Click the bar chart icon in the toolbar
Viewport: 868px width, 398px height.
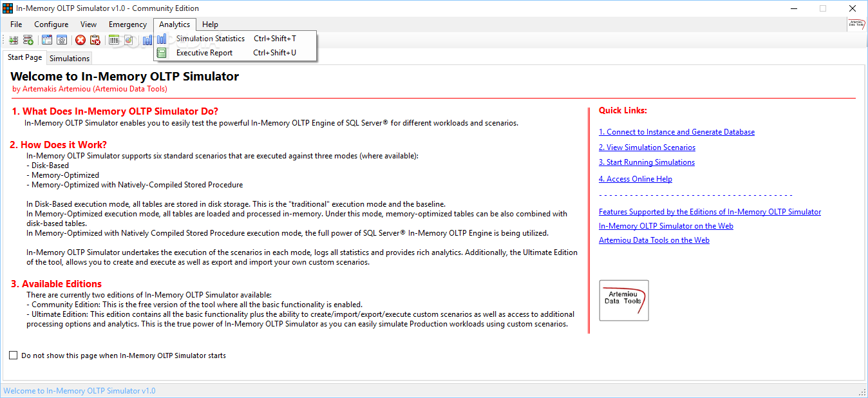[147, 40]
